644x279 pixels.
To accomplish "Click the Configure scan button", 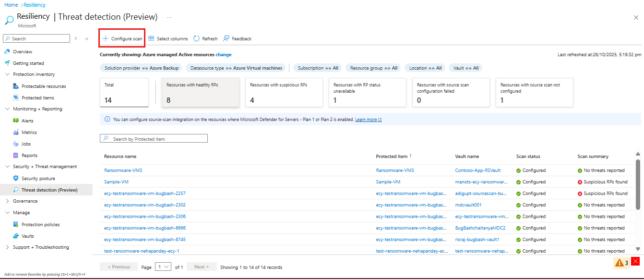I will coord(122,38).
